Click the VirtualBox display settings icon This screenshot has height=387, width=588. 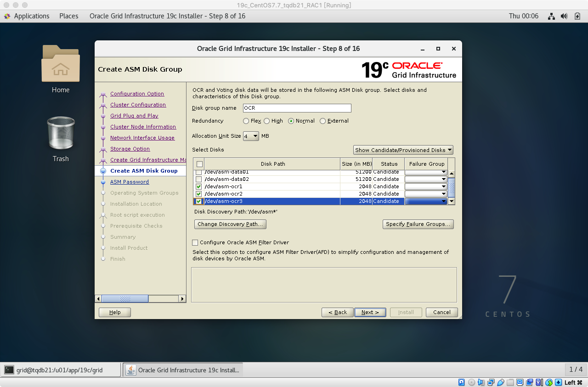click(x=520, y=382)
